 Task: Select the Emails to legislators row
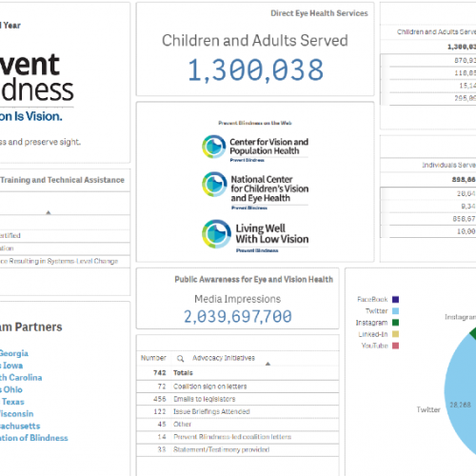pyautogui.click(x=238, y=399)
